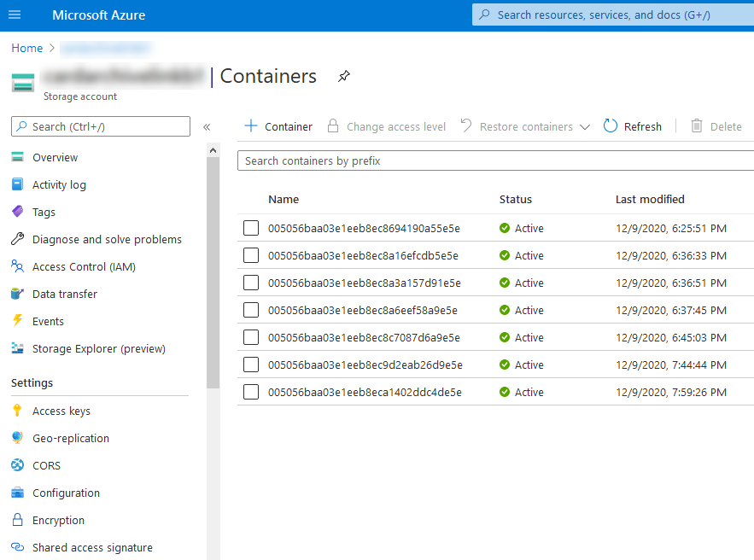Open container 005056baa03e1eeb8eca1402ddc4de5e
Viewport: 754px width, 560px height.
(365, 393)
